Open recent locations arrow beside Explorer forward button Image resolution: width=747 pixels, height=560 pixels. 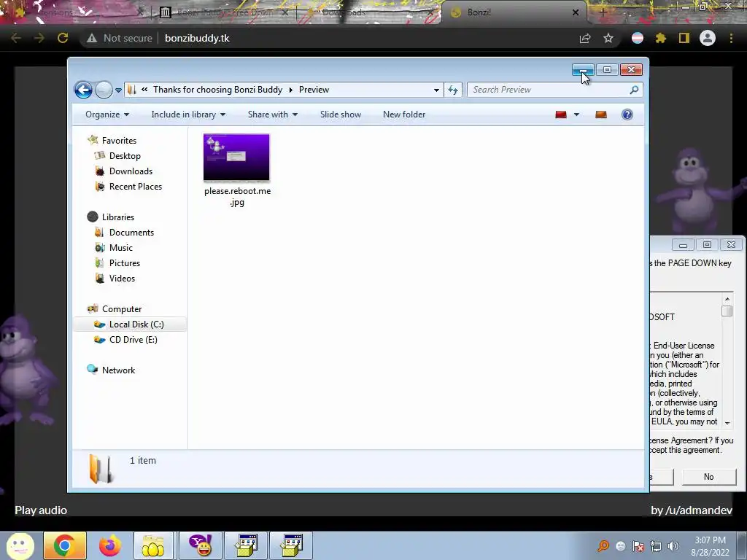pyautogui.click(x=118, y=90)
